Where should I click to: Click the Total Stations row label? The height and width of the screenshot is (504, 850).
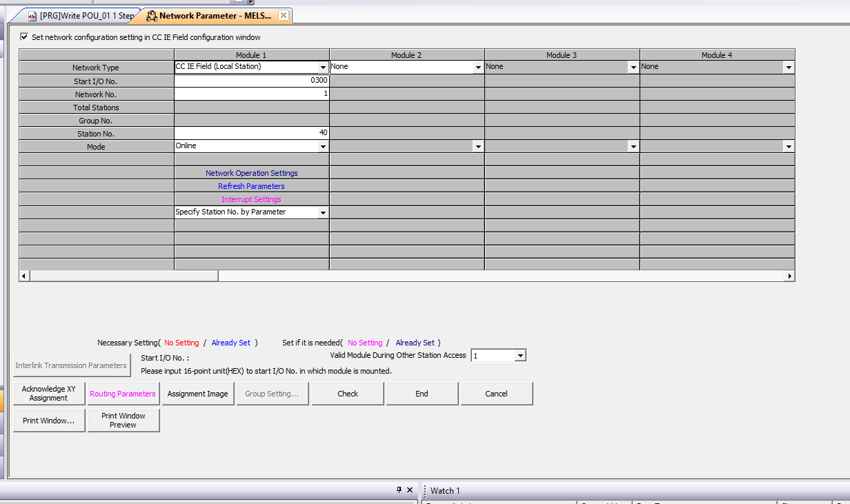pyautogui.click(x=96, y=108)
